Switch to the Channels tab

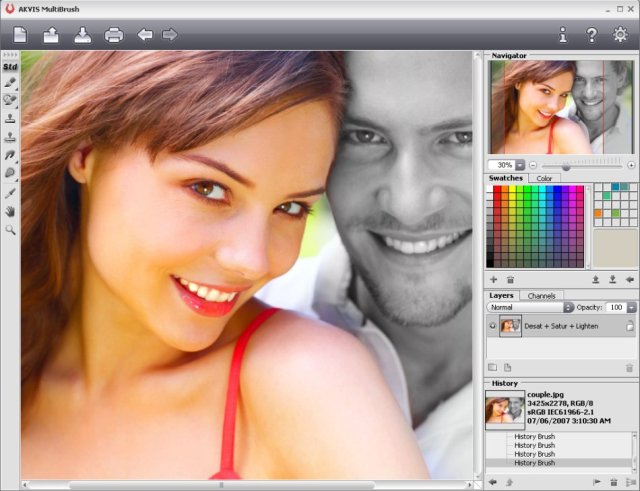[541, 296]
